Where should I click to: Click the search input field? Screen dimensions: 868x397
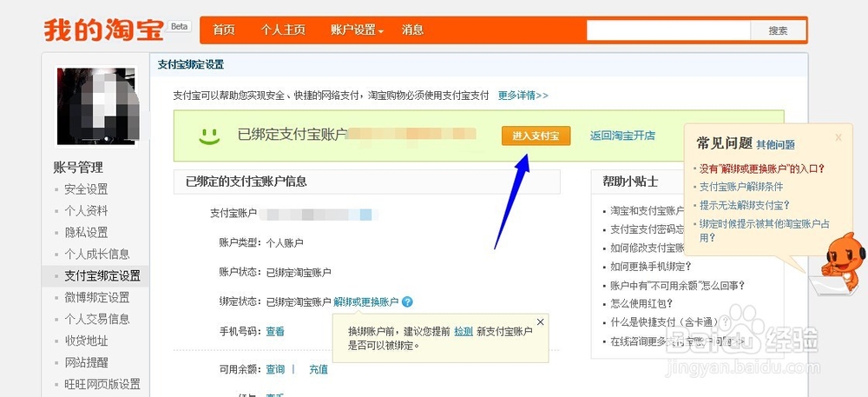tap(668, 30)
